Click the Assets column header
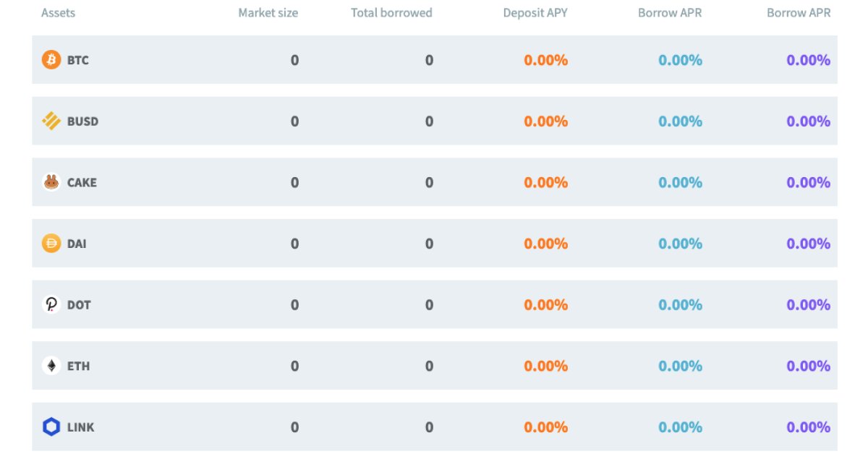 click(58, 12)
